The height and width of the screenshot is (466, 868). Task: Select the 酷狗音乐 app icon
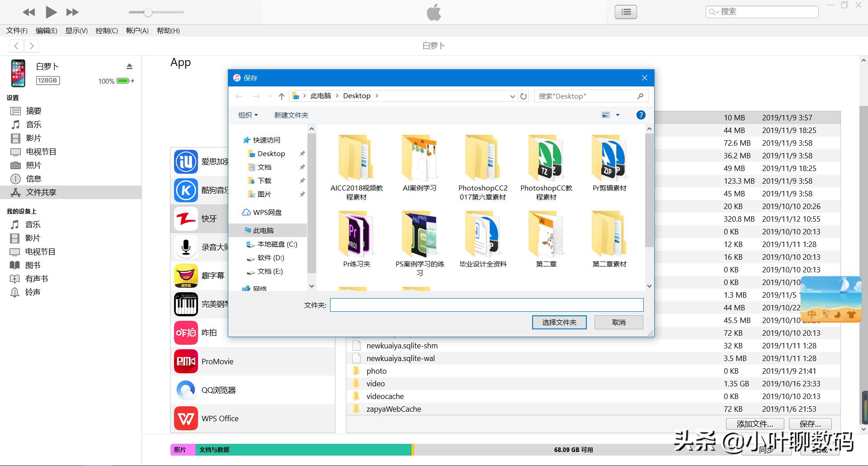pyautogui.click(x=186, y=190)
